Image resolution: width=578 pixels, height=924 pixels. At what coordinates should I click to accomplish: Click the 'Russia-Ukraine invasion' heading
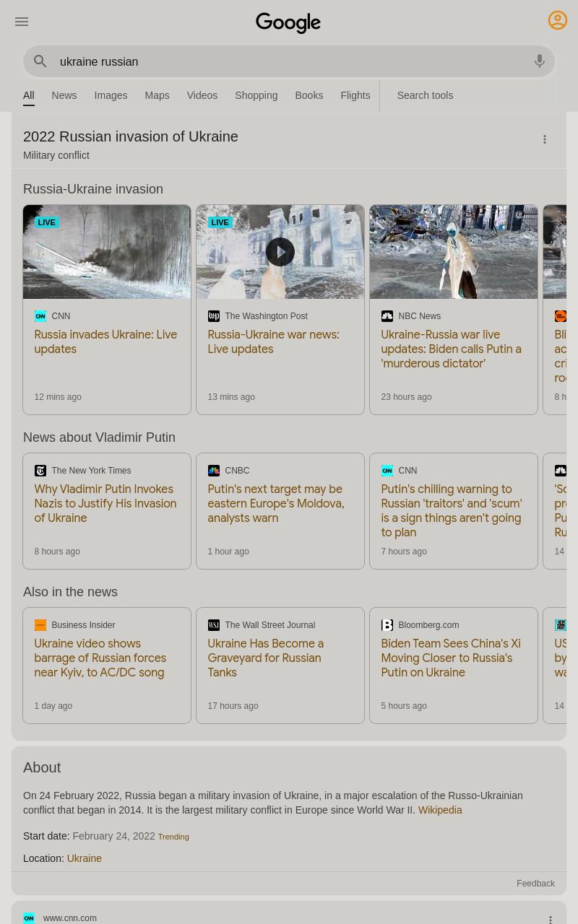(x=93, y=189)
